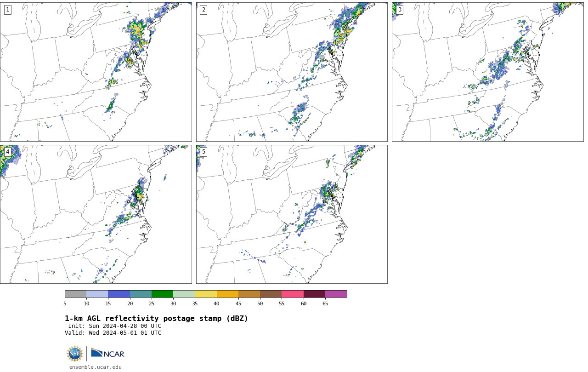Viewport: 588px width, 372px height.
Task: Click the teal 20-25 dBZ swatch
Action: click(141, 294)
